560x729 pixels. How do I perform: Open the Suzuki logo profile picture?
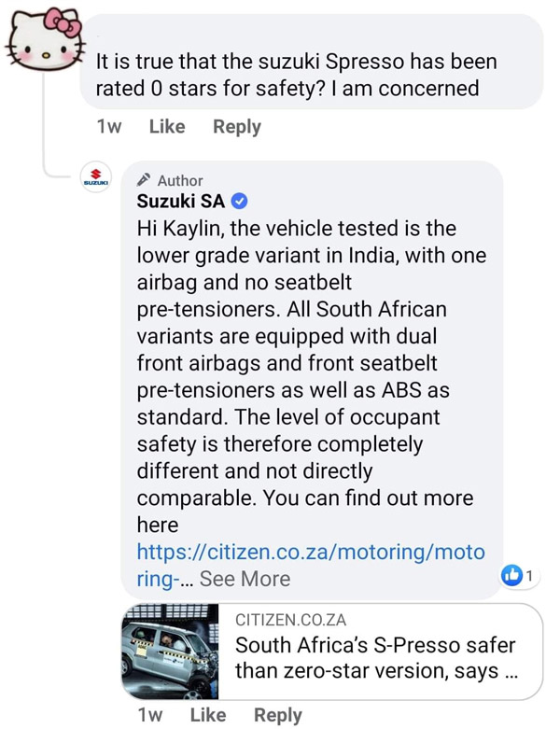(x=96, y=179)
